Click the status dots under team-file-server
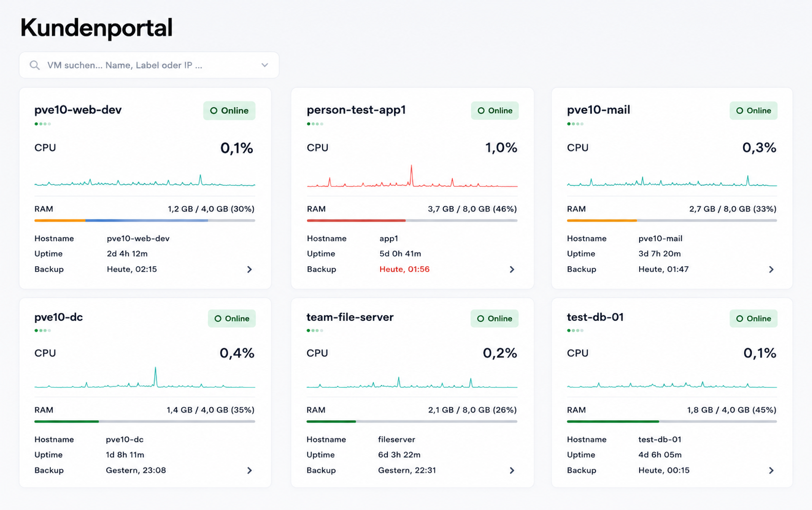Screen dimensions: 812x510 [315, 331]
